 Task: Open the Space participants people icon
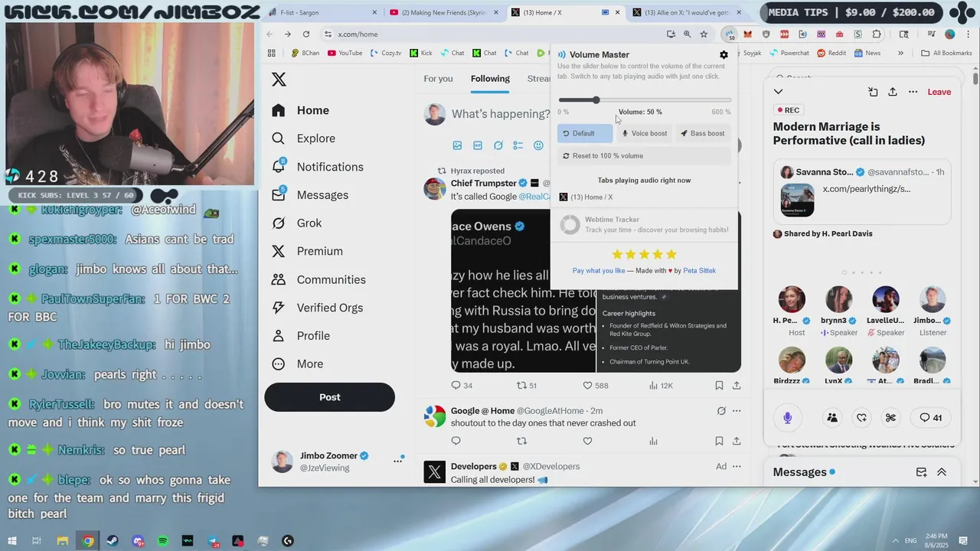(x=832, y=418)
